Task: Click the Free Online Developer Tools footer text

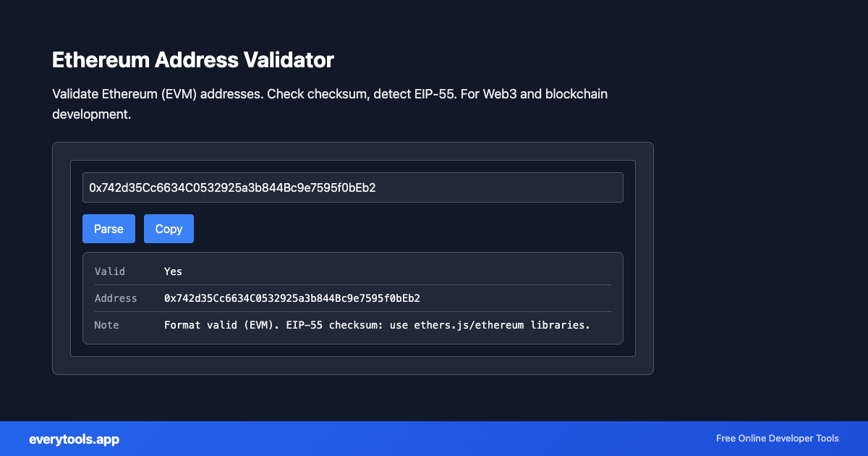Action: (x=777, y=438)
